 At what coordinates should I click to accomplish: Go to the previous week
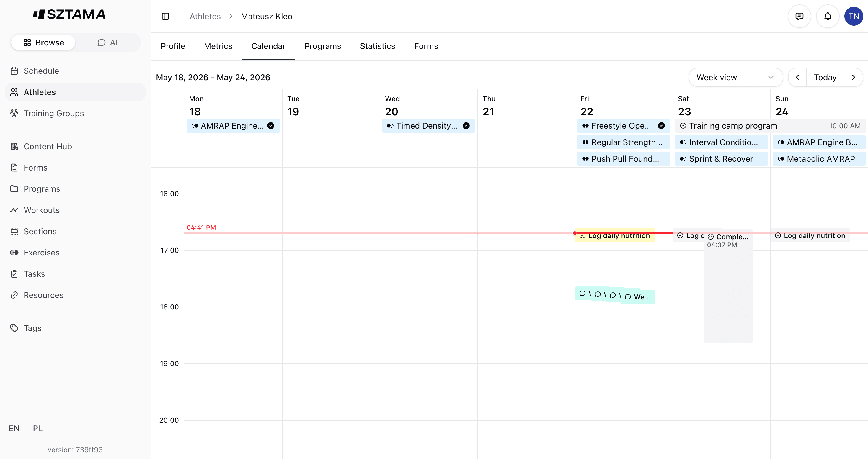tap(797, 77)
